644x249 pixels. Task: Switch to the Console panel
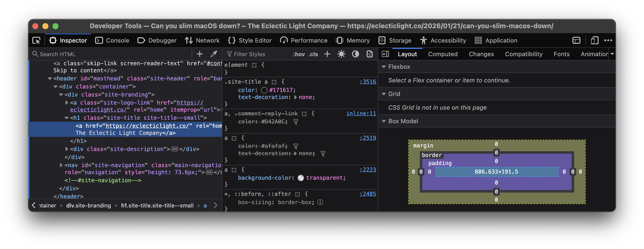click(x=112, y=40)
